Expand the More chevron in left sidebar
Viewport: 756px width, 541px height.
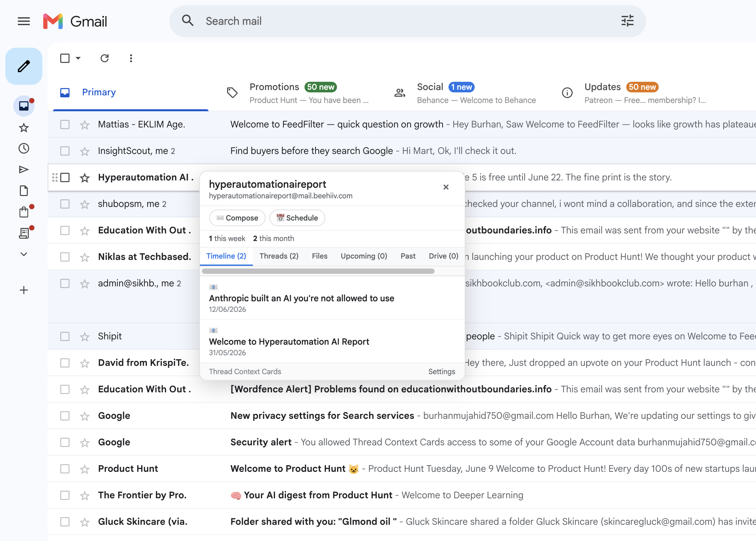pos(24,254)
